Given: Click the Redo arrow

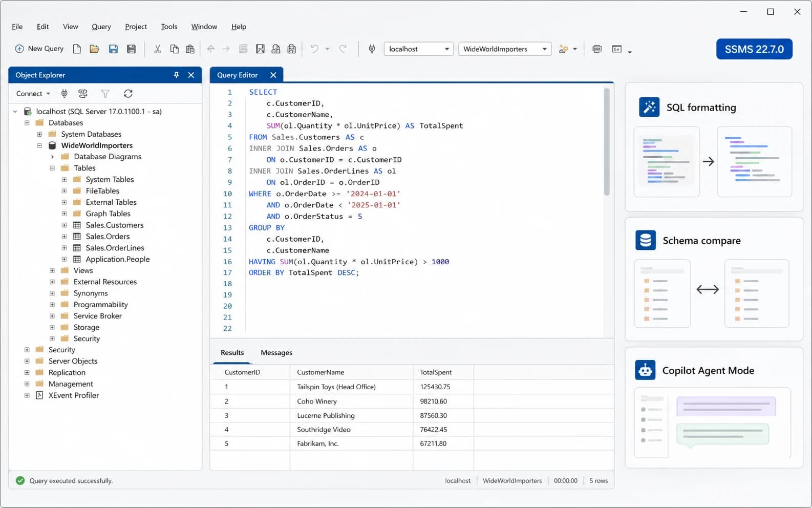Looking at the screenshot, I should point(343,49).
